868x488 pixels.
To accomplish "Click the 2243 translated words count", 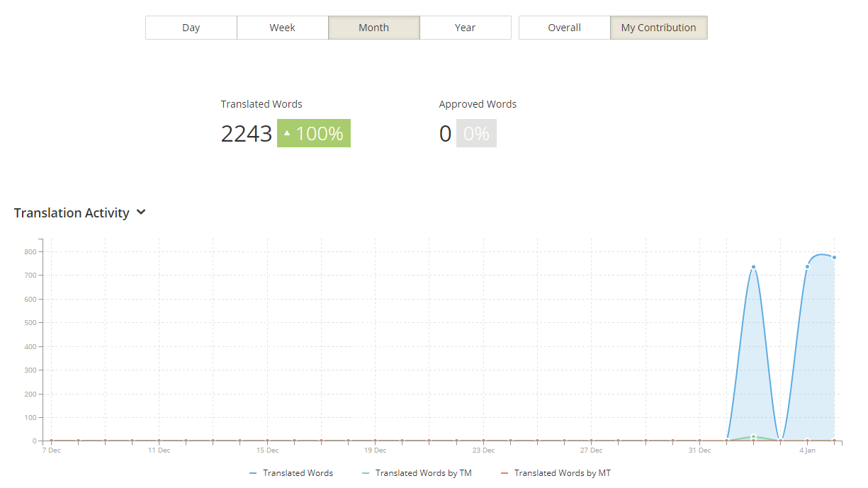I will point(247,133).
